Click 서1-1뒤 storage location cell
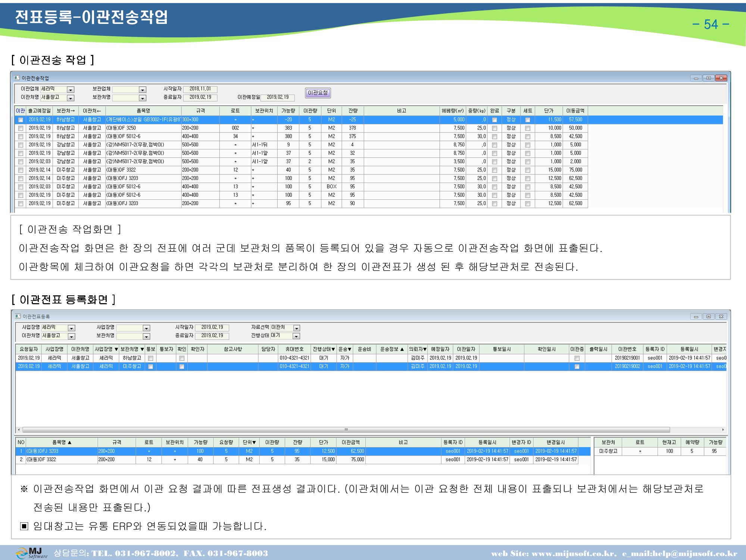This screenshot has height=560, width=746. [264, 145]
